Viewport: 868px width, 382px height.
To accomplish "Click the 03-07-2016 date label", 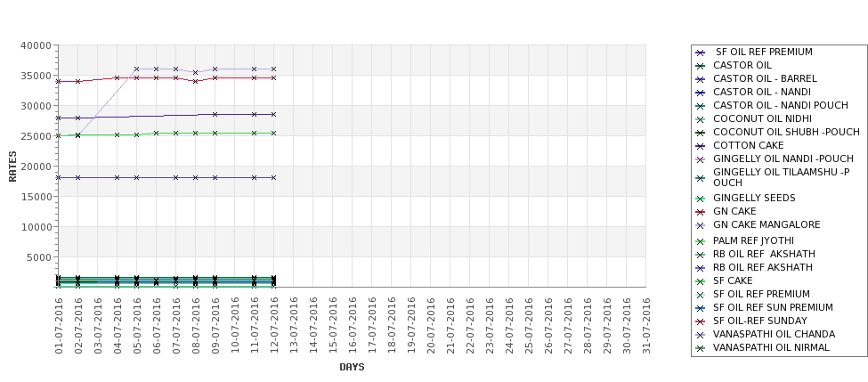I will click(98, 326).
